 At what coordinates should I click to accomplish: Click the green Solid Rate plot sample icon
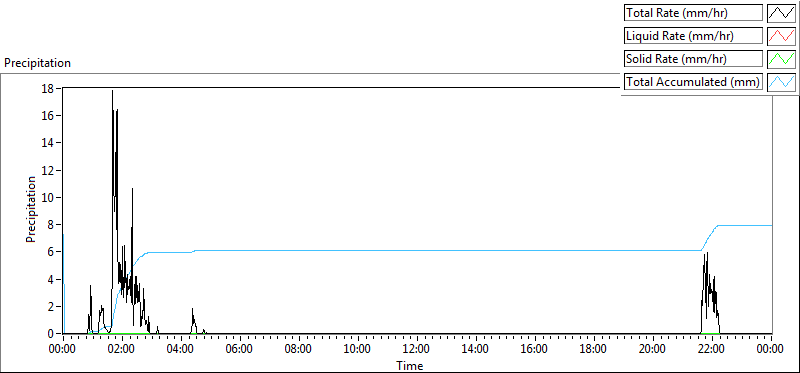click(x=782, y=59)
